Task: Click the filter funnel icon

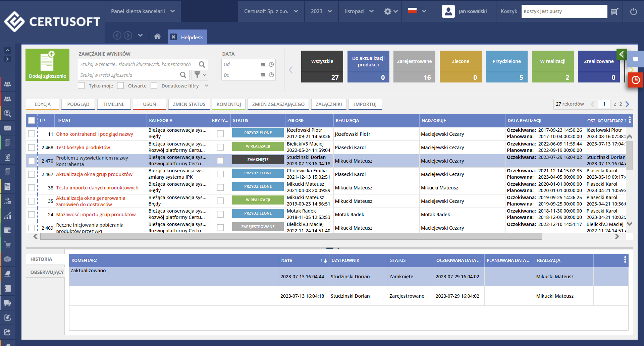Action: pyautogui.click(x=197, y=75)
